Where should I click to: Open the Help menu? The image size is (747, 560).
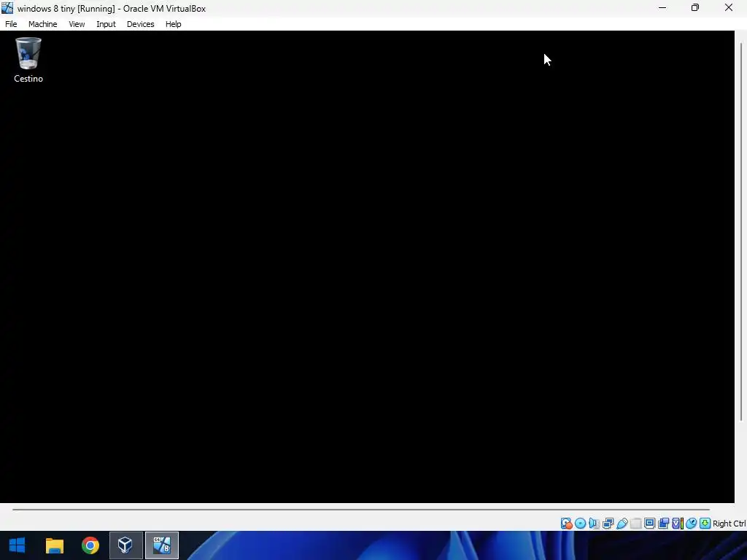click(174, 24)
